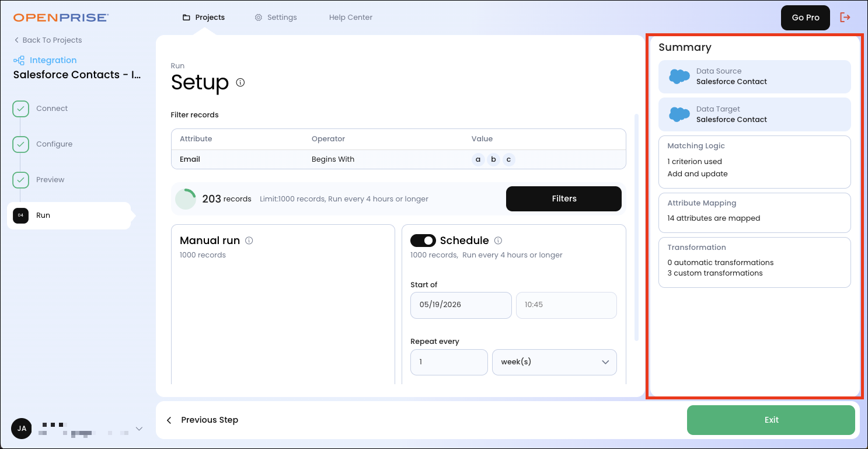Click the 'Salesforce Contacts - I...' project title

pos(77,75)
